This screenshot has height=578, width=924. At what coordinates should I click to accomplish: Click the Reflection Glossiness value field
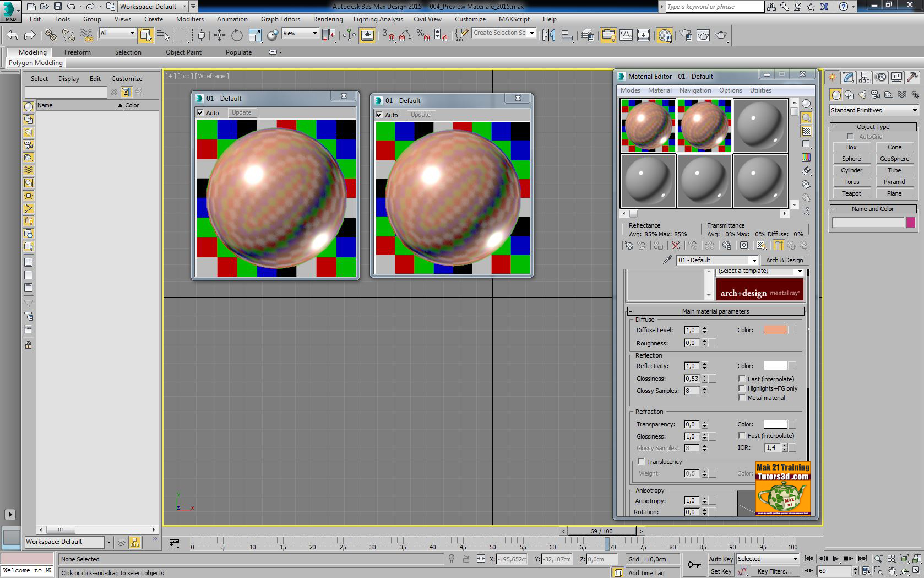pyautogui.click(x=692, y=379)
